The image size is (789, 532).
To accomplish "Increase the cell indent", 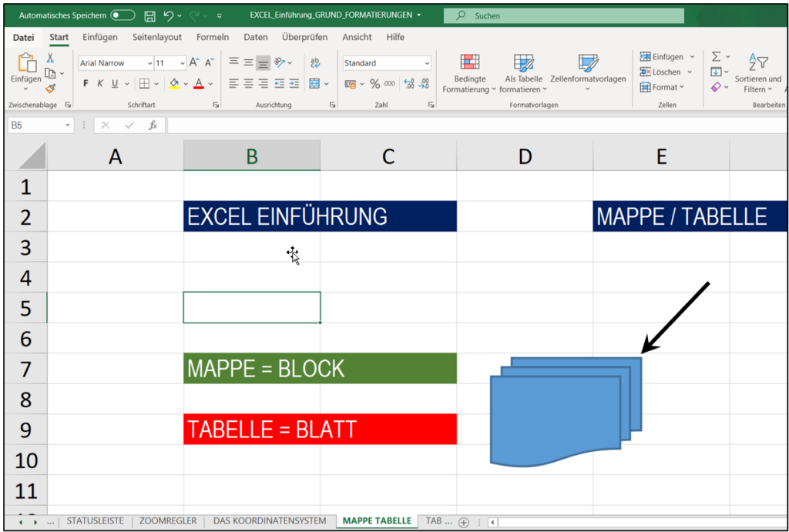I will pyautogui.click(x=294, y=83).
